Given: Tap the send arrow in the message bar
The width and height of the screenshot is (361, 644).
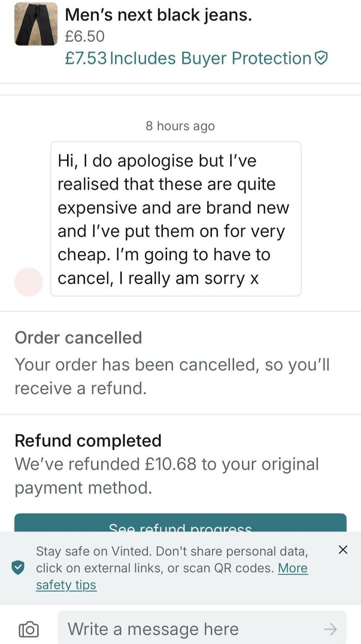Looking at the screenshot, I should (x=330, y=629).
